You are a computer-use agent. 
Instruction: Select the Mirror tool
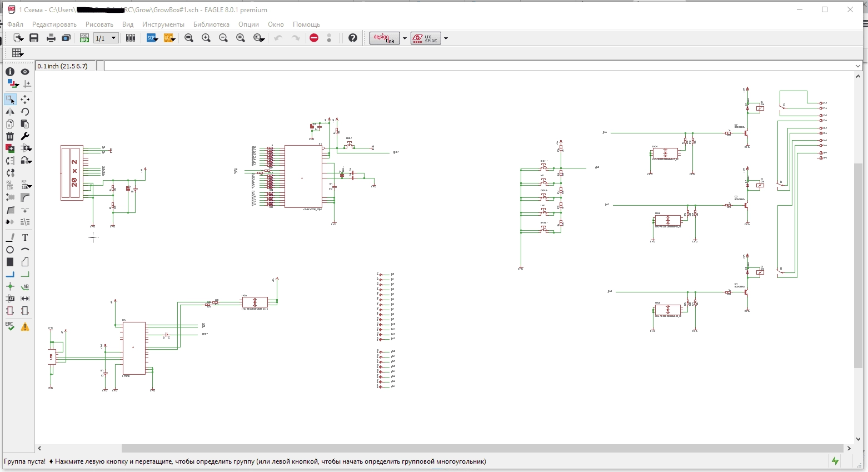pos(10,112)
